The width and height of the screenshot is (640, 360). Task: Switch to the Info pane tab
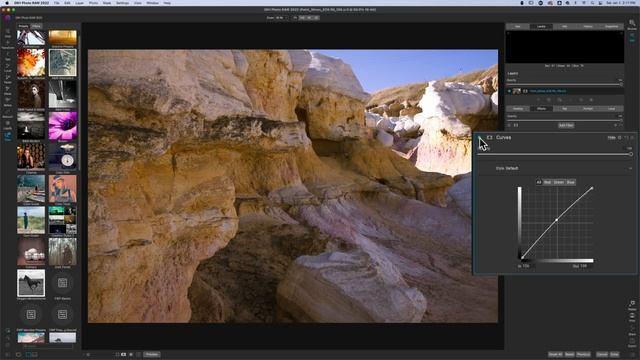point(564,27)
